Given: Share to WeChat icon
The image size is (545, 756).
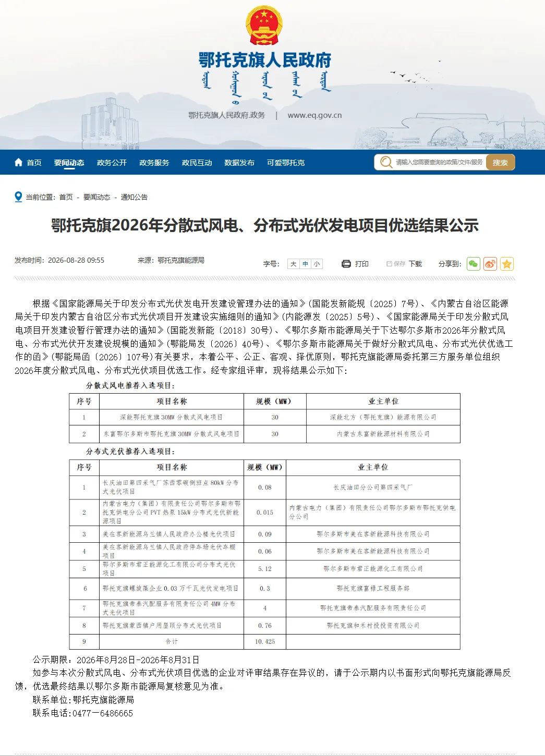Looking at the screenshot, I should point(473,264).
